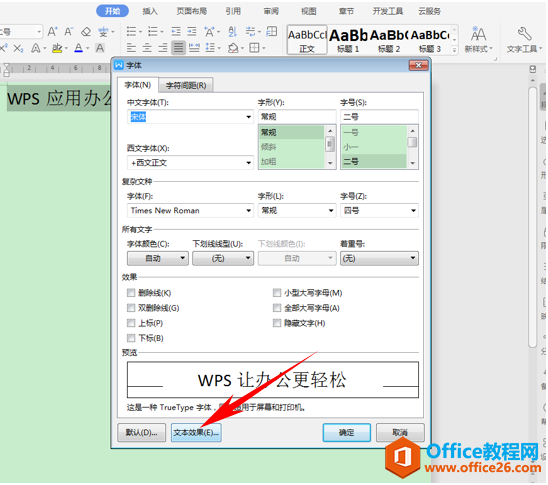Apply the Normal (正文) style
Screen dimensions: 548x485
[307, 39]
